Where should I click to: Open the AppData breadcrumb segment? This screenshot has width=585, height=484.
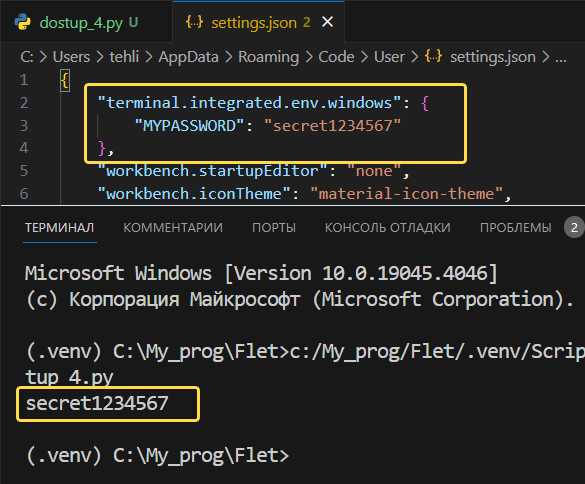pos(188,57)
